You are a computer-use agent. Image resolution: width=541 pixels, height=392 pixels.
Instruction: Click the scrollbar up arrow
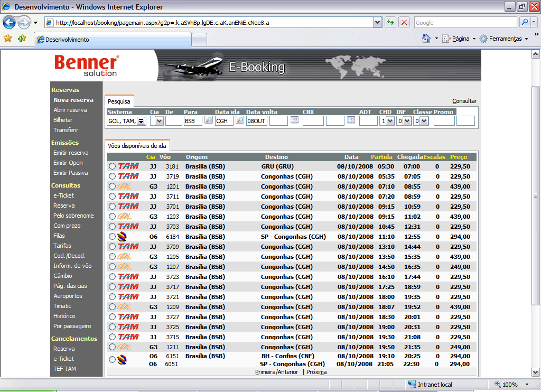pyautogui.click(x=535, y=54)
